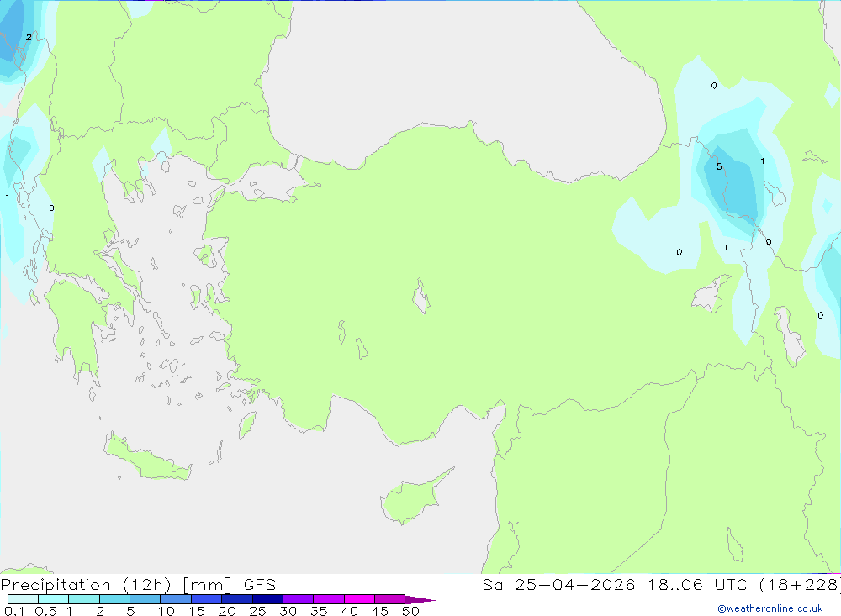Click the "50" legend label
The width and height of the screenshot is (841, 616).
pos(411,611)
